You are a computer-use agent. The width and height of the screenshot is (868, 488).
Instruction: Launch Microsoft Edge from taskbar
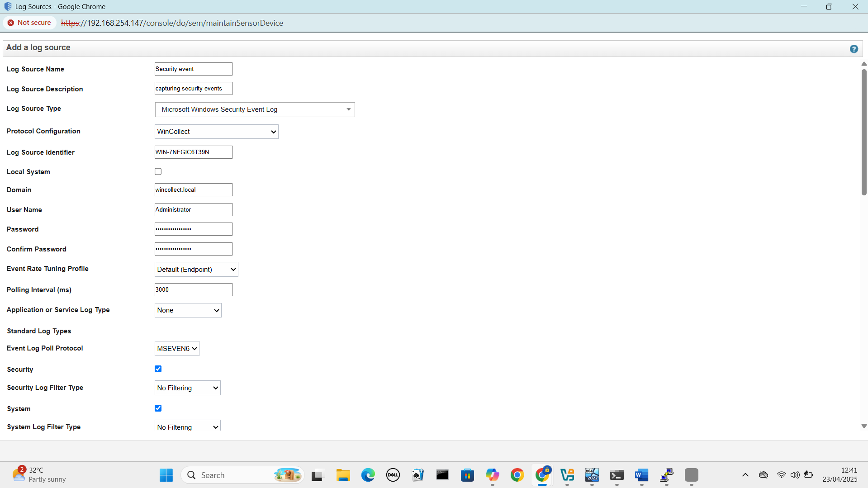click(x=368, y=475)
